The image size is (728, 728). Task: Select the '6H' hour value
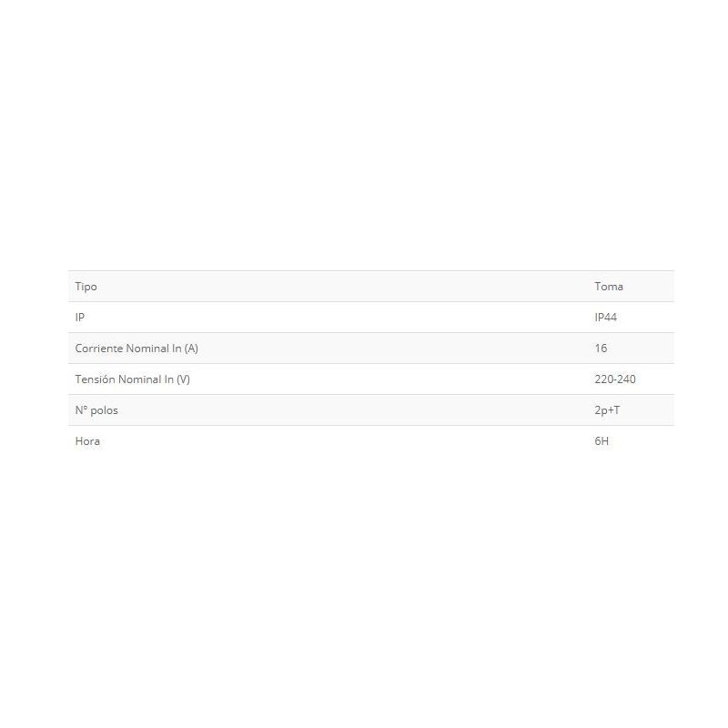pyautogui.click(x=602, y=441)
